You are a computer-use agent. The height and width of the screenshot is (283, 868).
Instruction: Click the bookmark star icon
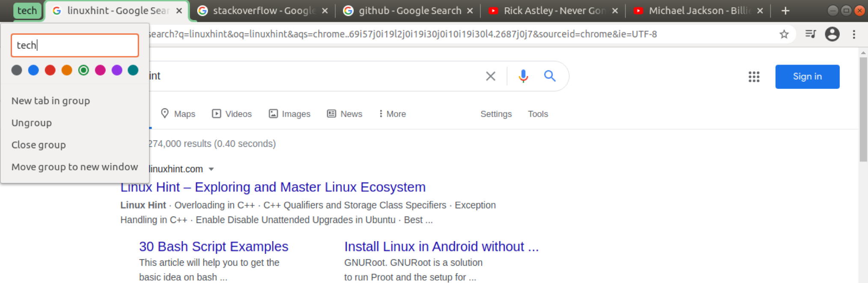tap(784, 34)
